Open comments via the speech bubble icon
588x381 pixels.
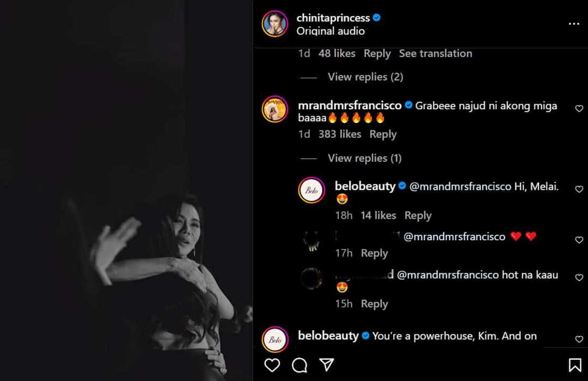coord(299,365)
